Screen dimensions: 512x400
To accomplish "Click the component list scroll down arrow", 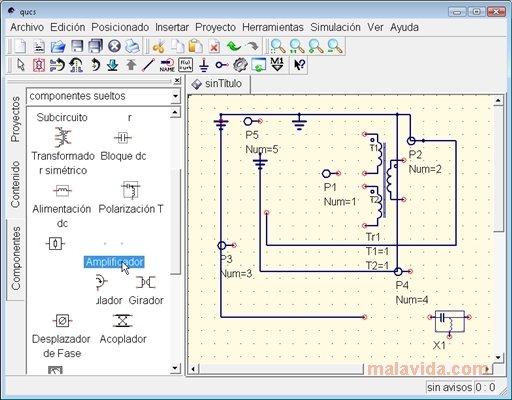I will click(175, 368).
